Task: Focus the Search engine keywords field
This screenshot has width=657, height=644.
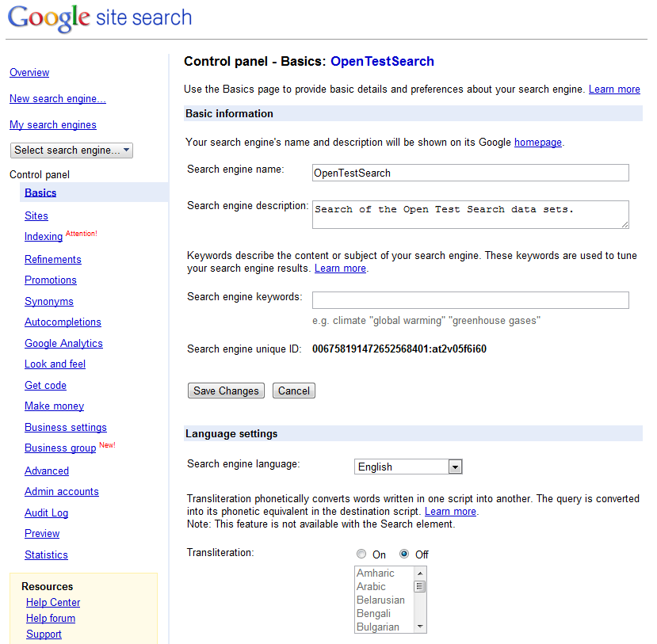Action: [471, 300]
